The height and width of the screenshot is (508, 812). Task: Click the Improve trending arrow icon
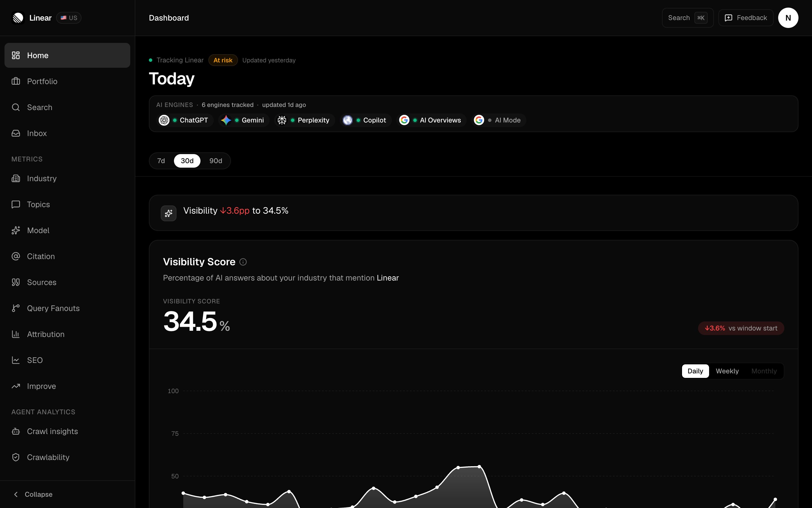(x=16, y=386)
